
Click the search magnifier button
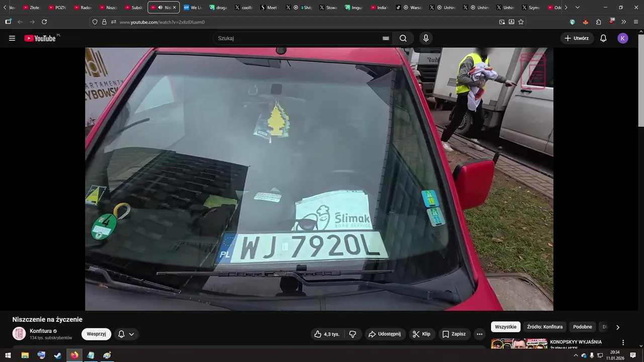point(403,38)
